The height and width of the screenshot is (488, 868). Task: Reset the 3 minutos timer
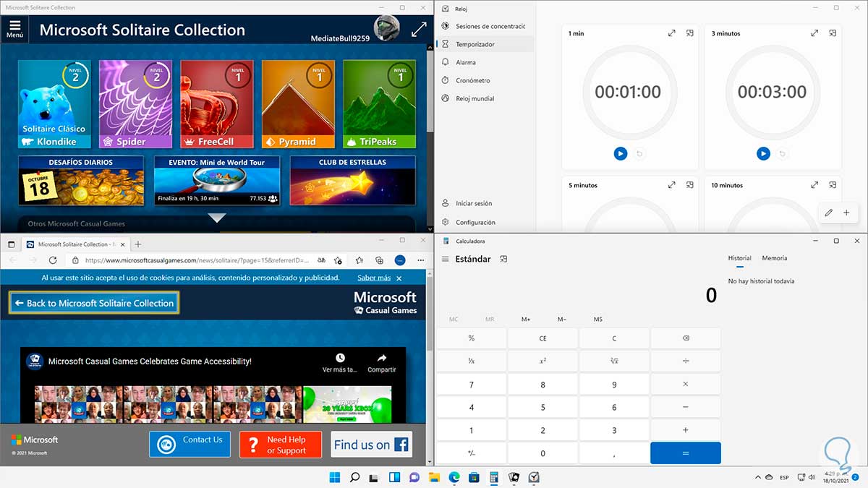pos(782,153)
